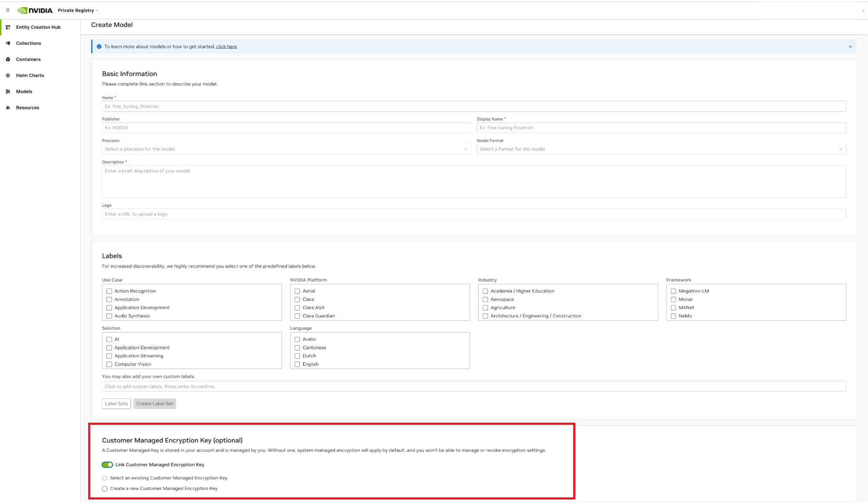868x503 pixels.
Task: Click the Models sidebar icon
Action: click(x=8, y=91)
